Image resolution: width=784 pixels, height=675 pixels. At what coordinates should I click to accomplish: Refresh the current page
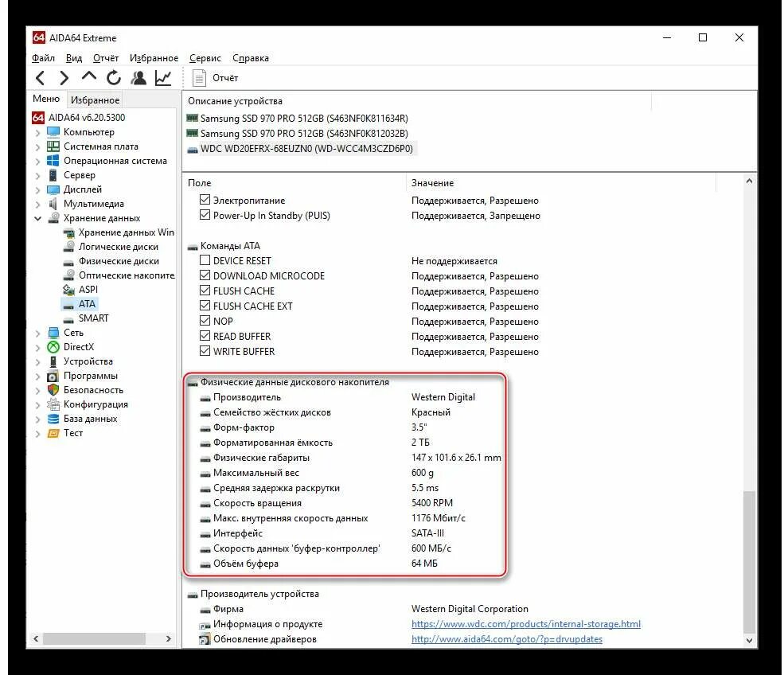(114, 78)
